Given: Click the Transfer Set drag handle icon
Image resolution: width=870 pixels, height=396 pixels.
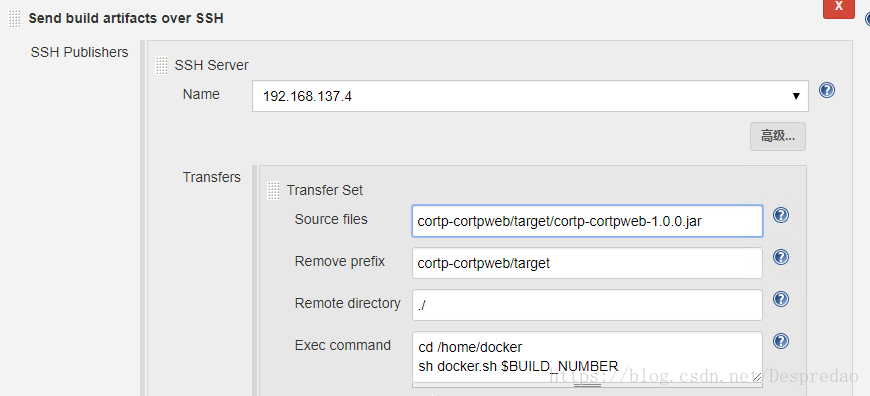Looking at the screenshot, I should tap(273, 190).
